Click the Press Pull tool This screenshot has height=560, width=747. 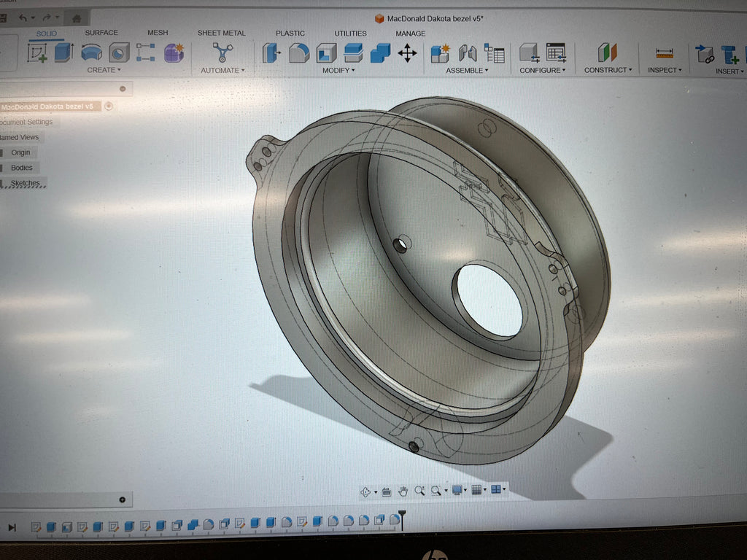point(271,53)
